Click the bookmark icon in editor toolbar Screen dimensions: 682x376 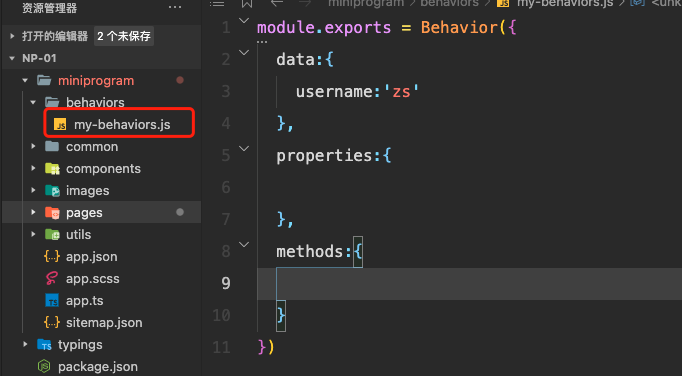click(247, 3)
